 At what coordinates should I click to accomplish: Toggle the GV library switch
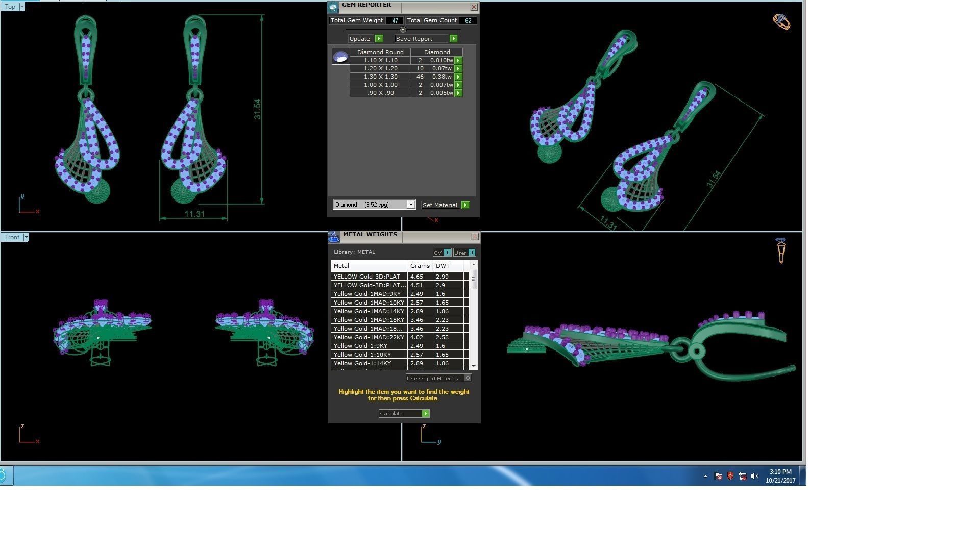click(447, 253)
